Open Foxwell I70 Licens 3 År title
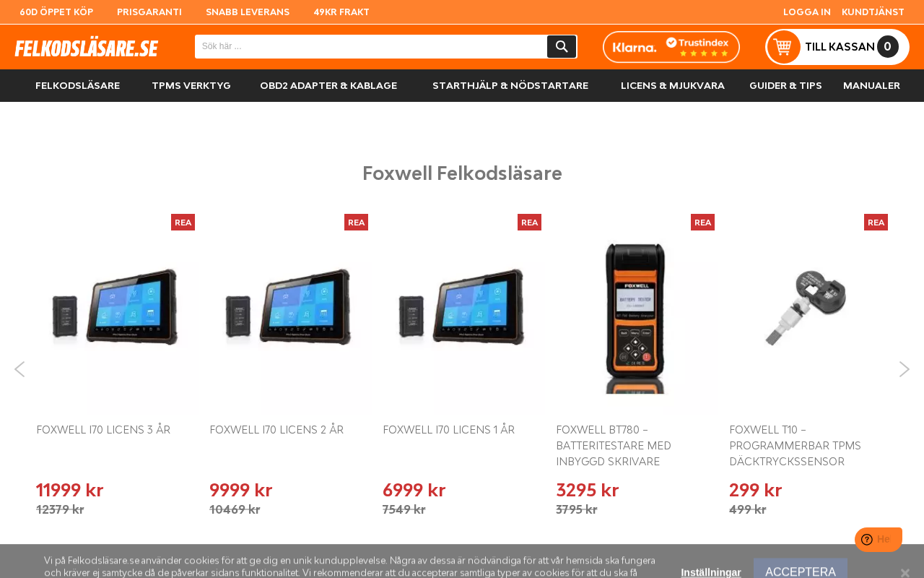 pyautogui.click(x=103, y=430)
